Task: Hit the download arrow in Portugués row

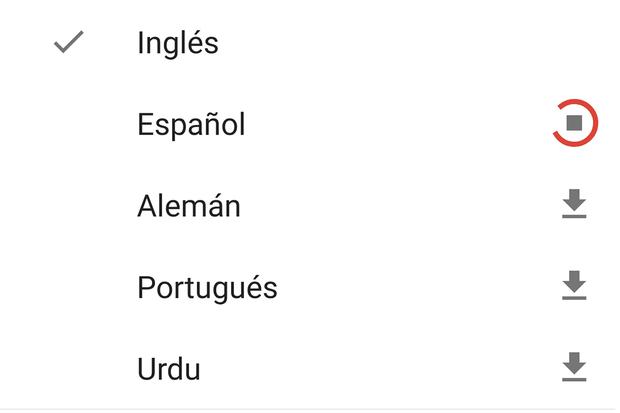Action: click(x=573, y=287)
